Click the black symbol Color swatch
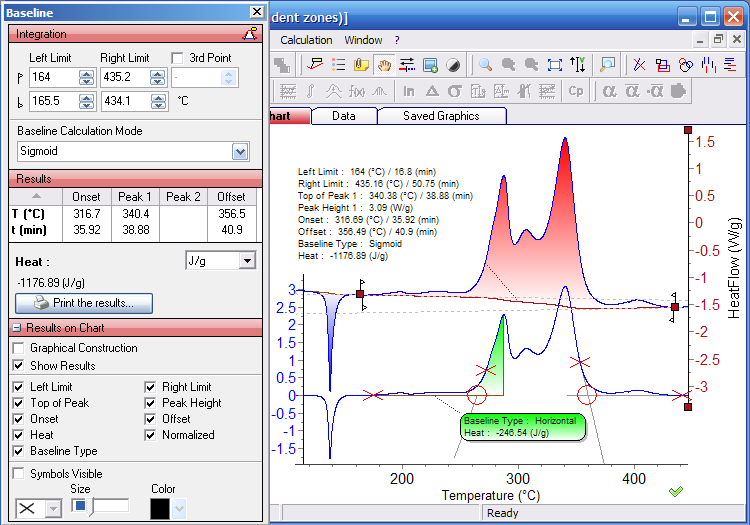 (160, 509)
